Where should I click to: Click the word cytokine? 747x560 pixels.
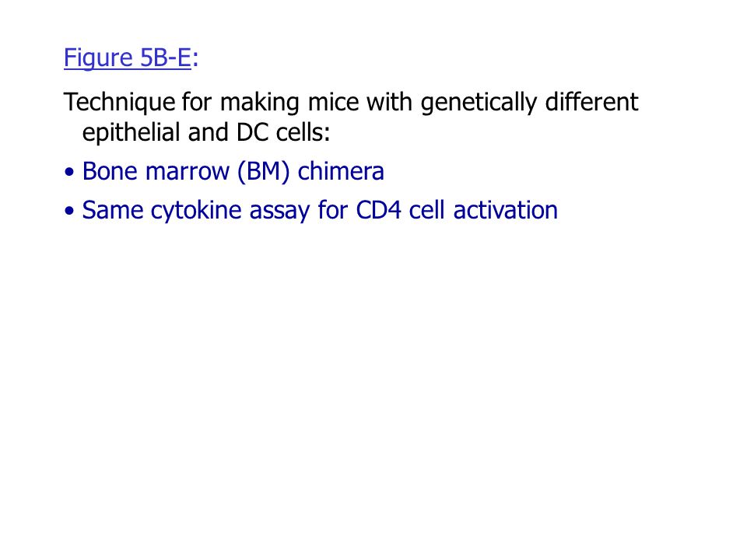pos(196,211)
